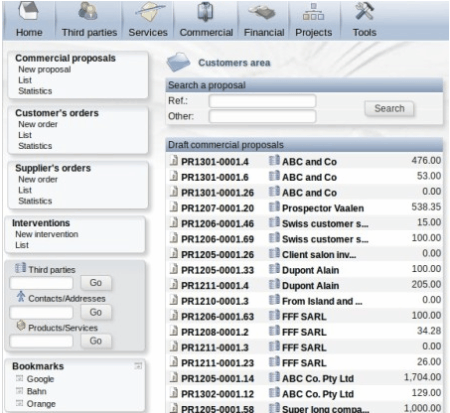
Task: Click the edit icon in the Bookmarks header
Action: pos(138,366)
